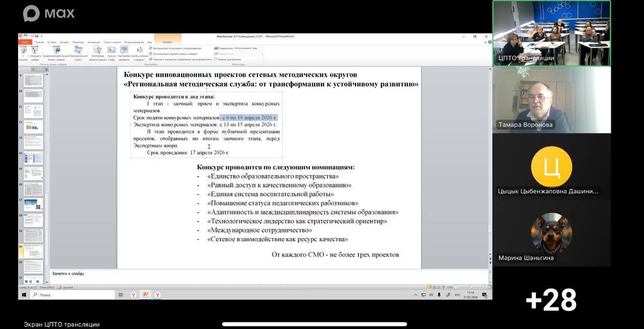Click the broadcast slideshow icon
The image size is (644, 329).
click(56, 50)
